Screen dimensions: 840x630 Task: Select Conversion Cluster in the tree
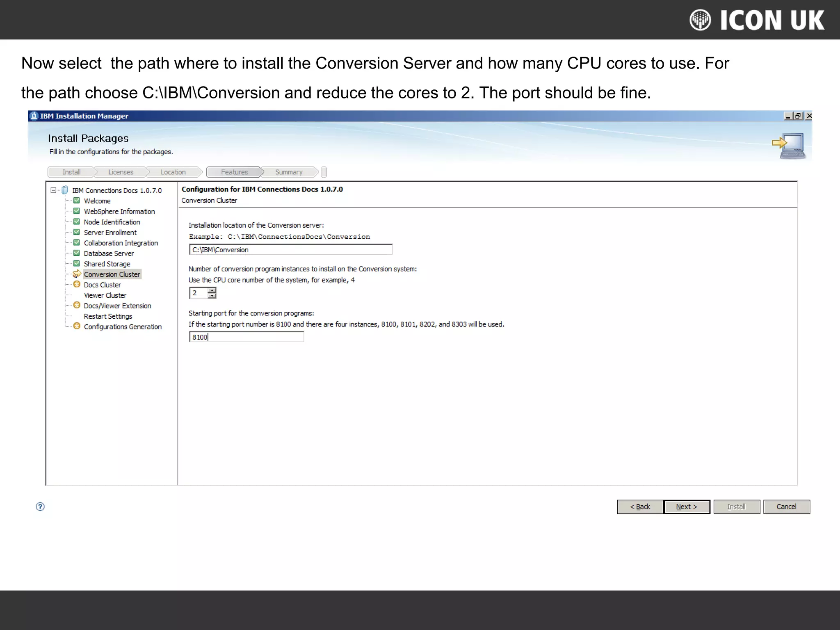point(112,274)
